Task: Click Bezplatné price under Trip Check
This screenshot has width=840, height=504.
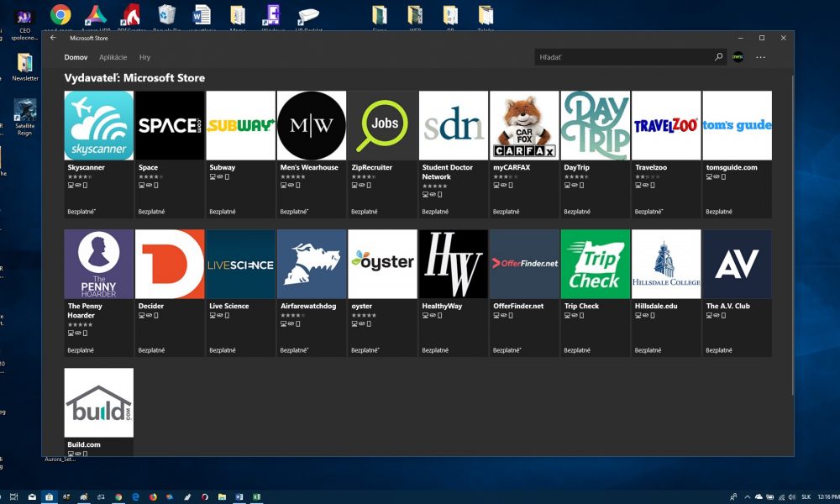Action: pyautogui.click(x=577, y=350)
